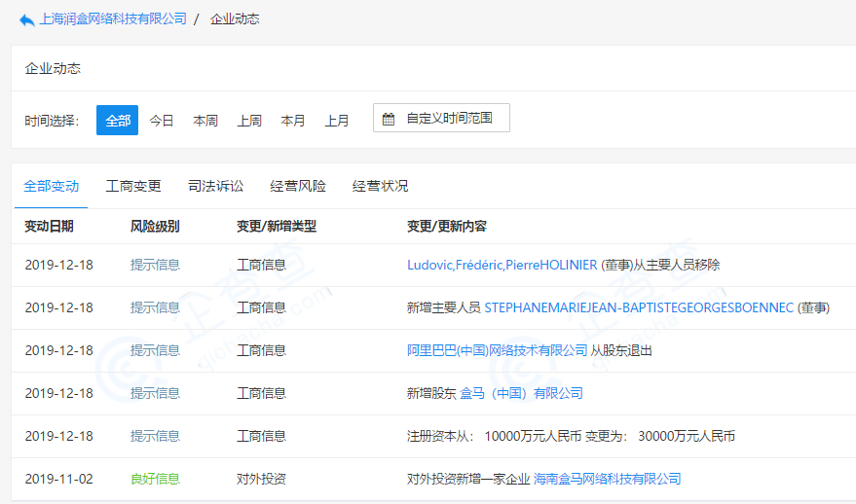Screen dimensions: 856x504
Task: Click the 海南盒马网络科技有限公司 link
Action: pyautogui.click(x=607, y=479)
